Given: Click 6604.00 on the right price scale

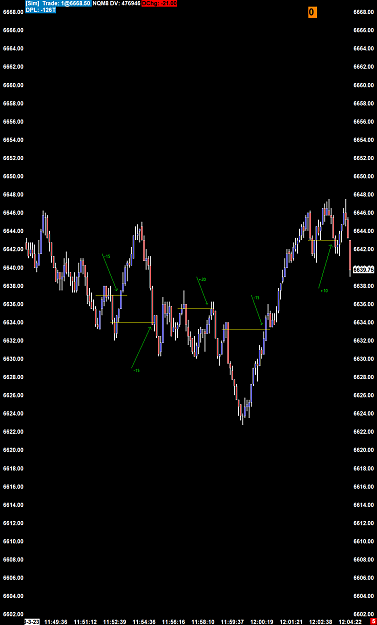Looking at the screenshot, I should (364, 596).
